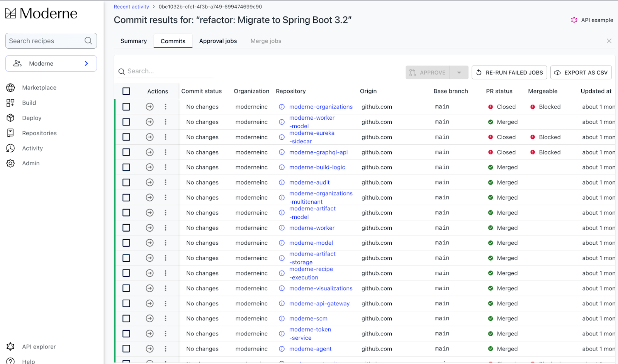Click the commits Search field
The height and width of the screenshot is (364, 618).
166,71
